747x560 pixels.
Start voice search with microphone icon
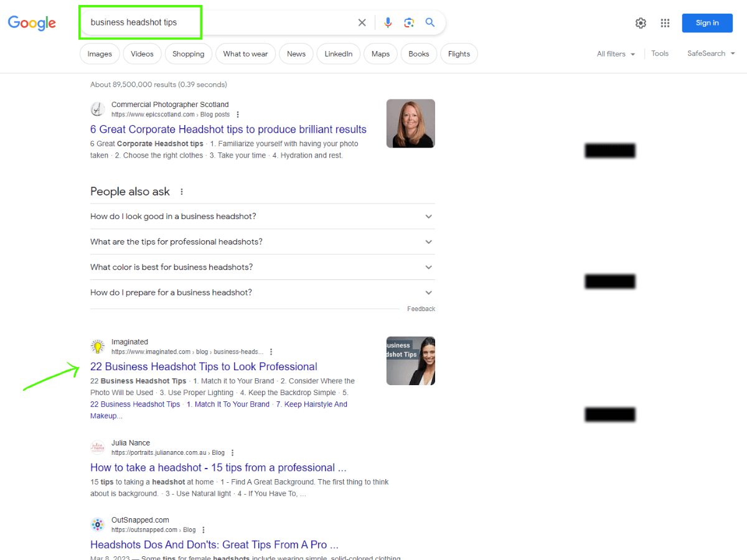(x=388, y=23)
